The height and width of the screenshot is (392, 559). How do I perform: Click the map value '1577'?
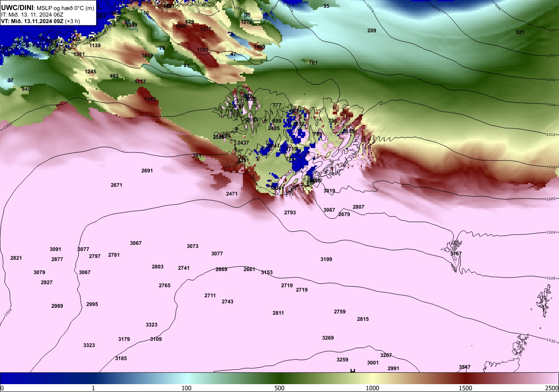[x=206, y=29]
